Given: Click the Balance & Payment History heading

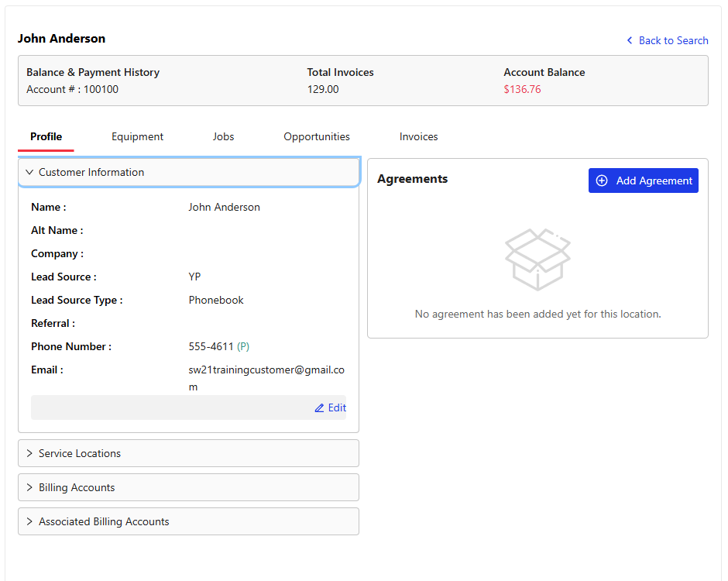Looking at the screenshot, I should [x=93, y=73].
